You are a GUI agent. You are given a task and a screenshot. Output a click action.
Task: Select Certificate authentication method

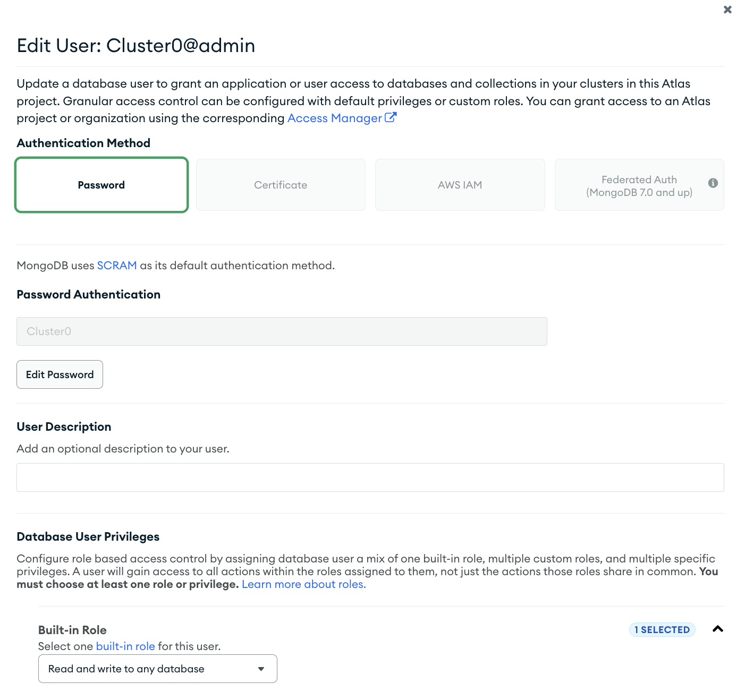(x=281, y=185)
